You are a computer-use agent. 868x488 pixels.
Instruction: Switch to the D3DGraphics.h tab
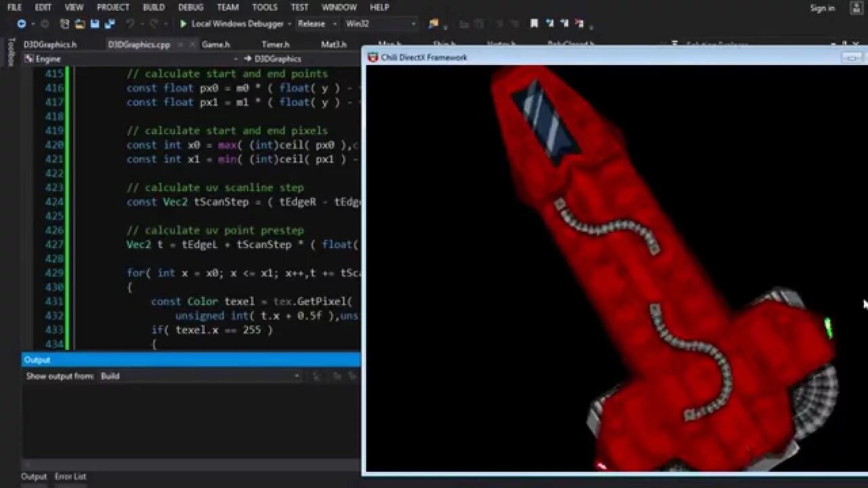tap(50, 45)
